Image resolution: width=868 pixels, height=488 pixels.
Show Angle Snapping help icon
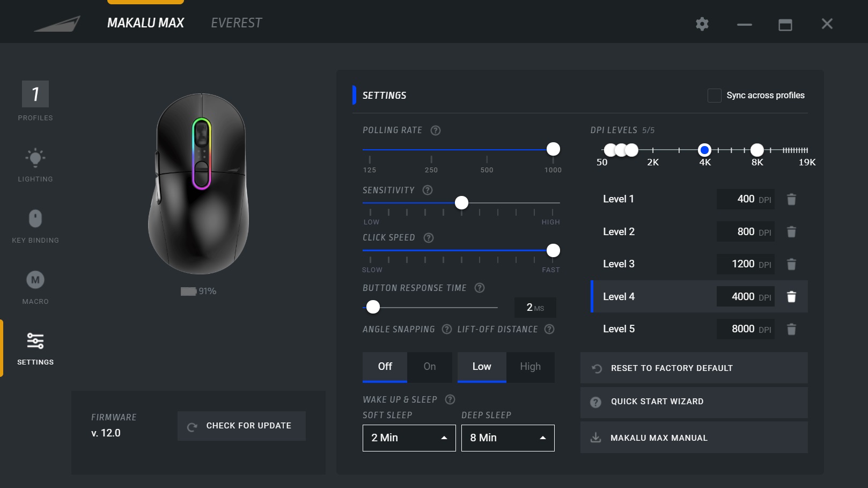(446, 329)
